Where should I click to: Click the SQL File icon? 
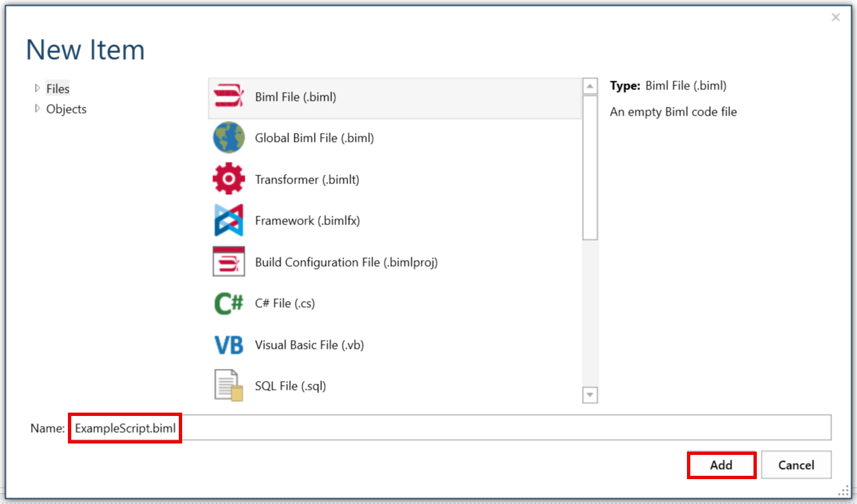(229, 386)
